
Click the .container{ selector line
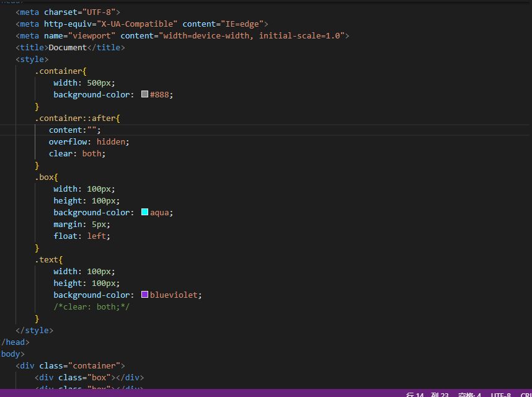click(x=61, y=71)
